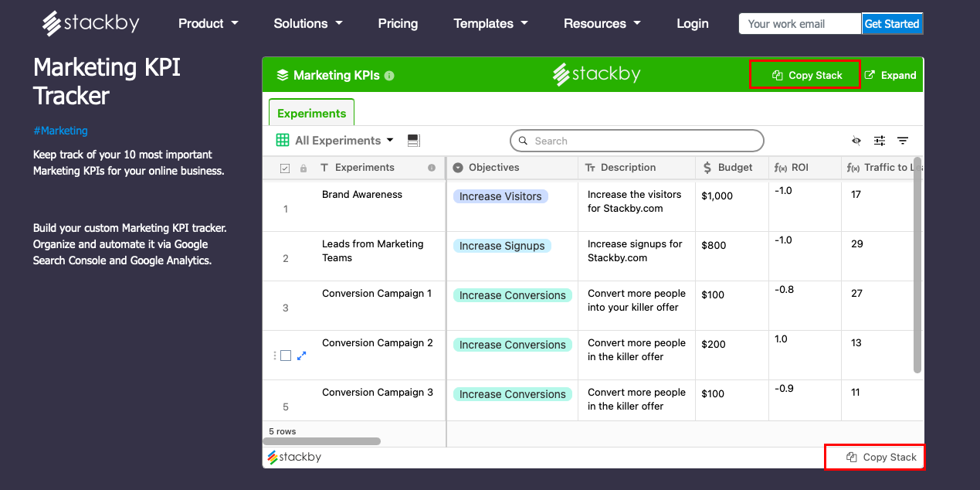Viewport: 980px width, 490px height.
Task: Open the #Marketing tag link
Action: (60, 131)
